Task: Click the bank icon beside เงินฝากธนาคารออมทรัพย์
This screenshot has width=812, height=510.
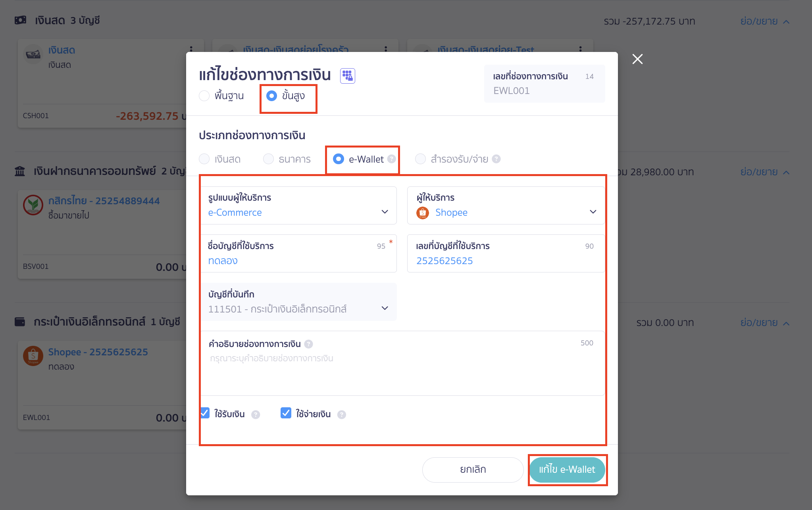Action: point(20,171)
